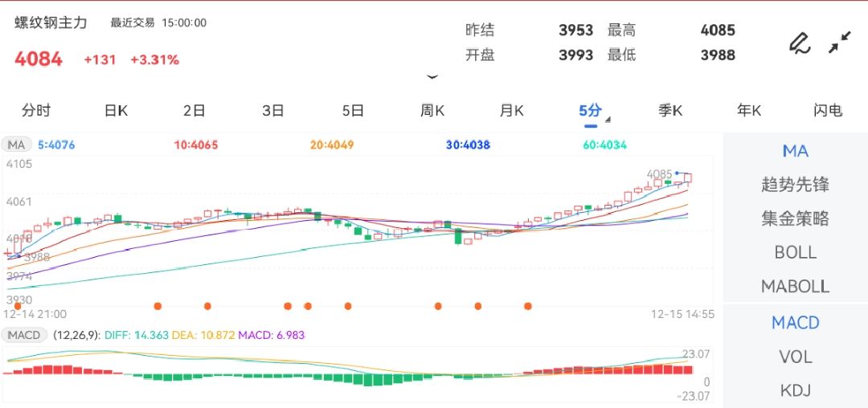This screenshot has width=868, height=408.
Task: Click the MA label badge above chart
Action: [x=17, y=145]
